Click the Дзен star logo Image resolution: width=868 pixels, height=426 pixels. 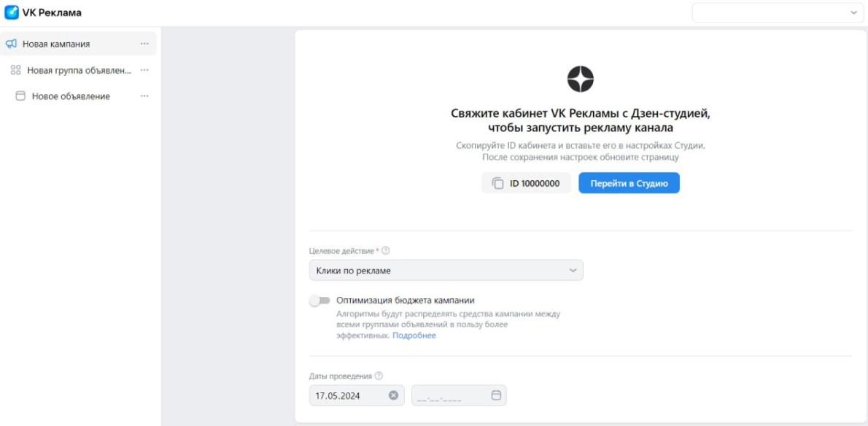click(580, 79)
